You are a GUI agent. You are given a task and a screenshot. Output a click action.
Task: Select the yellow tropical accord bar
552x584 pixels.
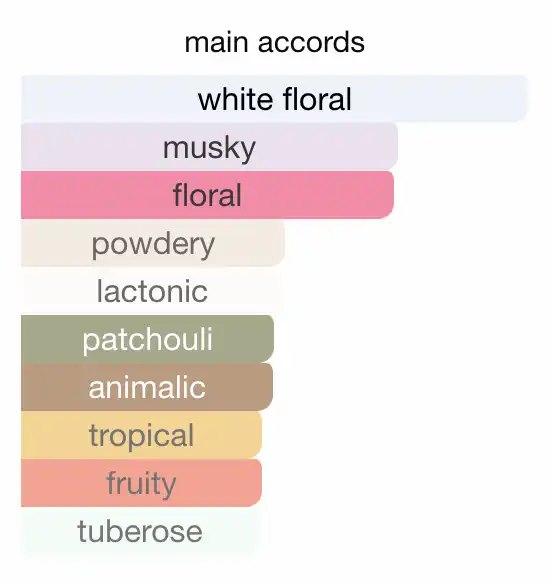(142, 435)
